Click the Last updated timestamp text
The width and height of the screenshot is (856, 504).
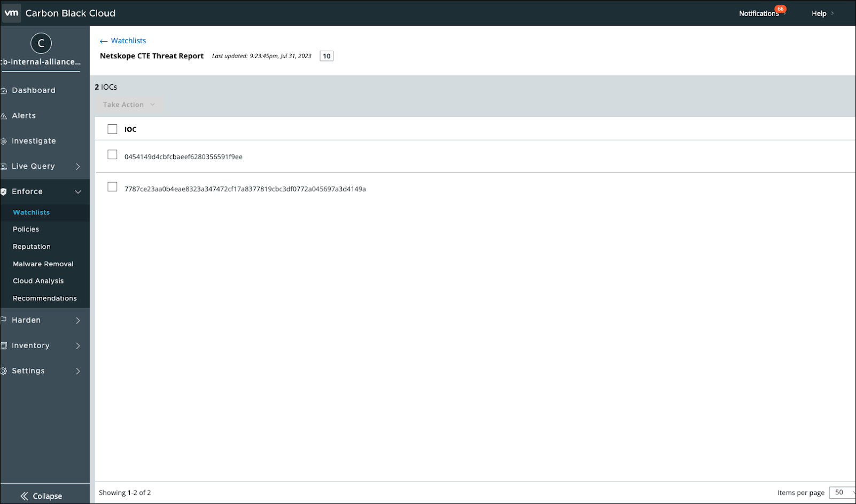[262, 56]
